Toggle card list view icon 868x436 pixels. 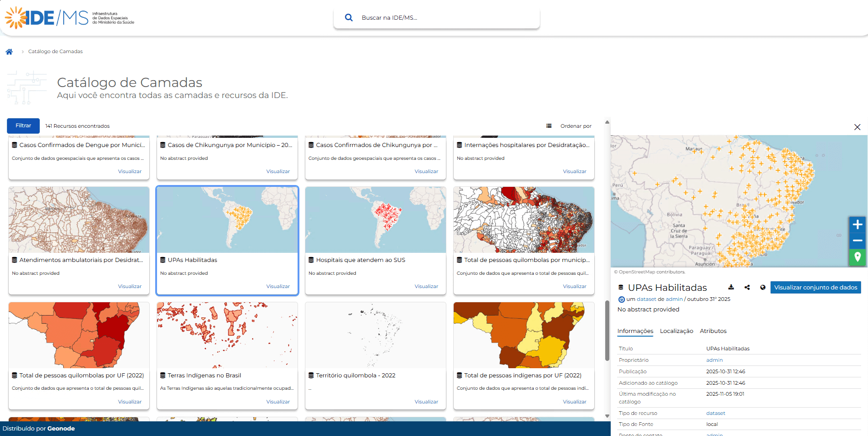(x=549, y=126)
